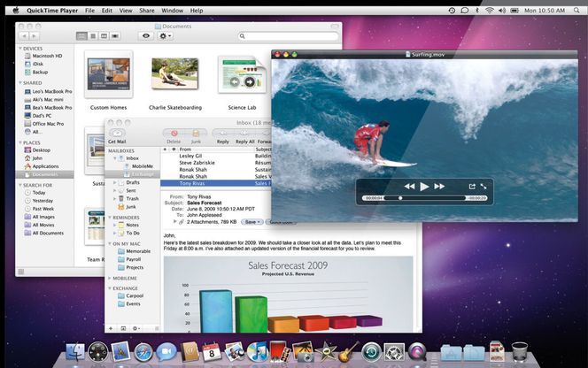Open Dashboard from the Dock

[x=98, y=352]
